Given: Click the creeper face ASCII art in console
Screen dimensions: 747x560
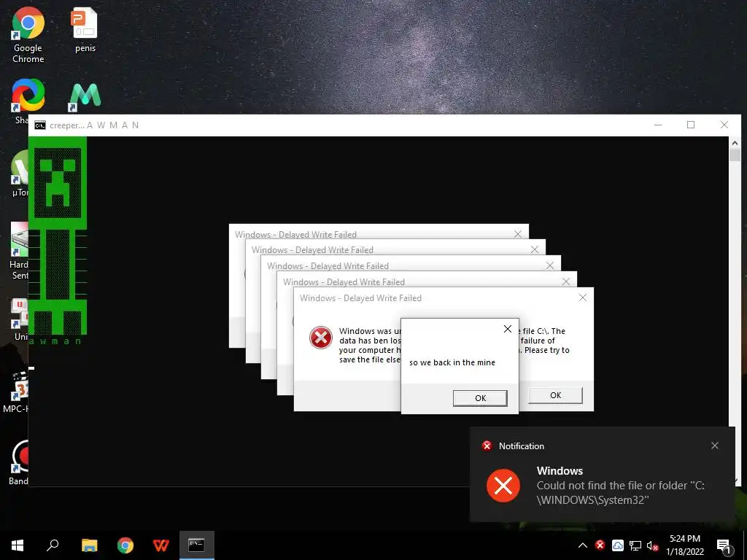Looking at the screenshot, I should (x=58, y=183).
